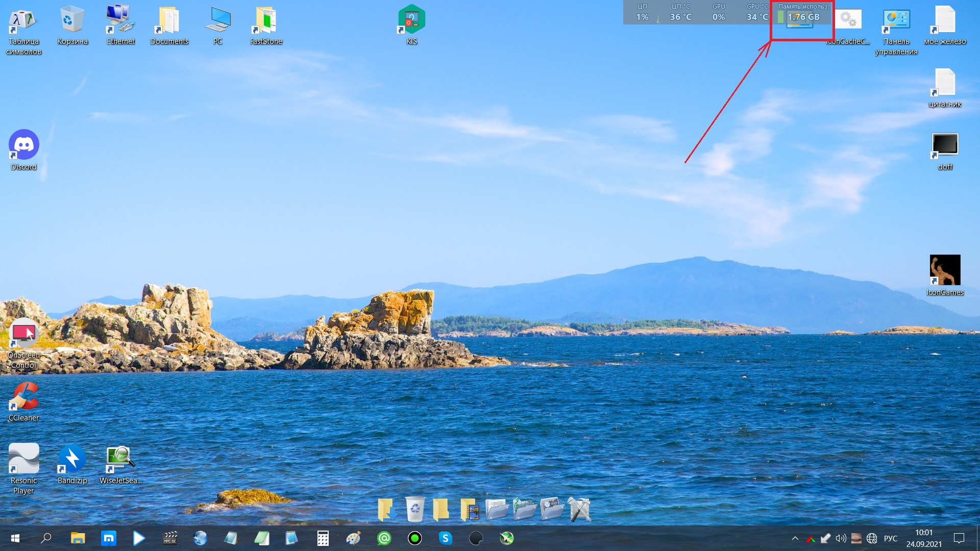This screenshot has height=551, width=980.
Task: Open Resonic Player shortcut
Action: point(23,458)
